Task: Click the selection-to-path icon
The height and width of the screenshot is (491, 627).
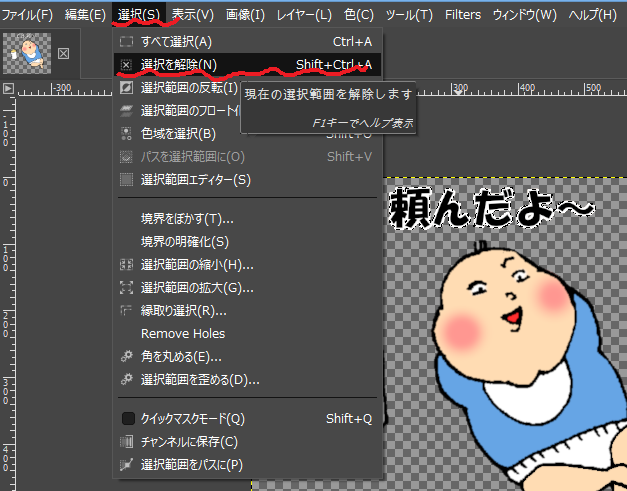Action: (126, 465)
